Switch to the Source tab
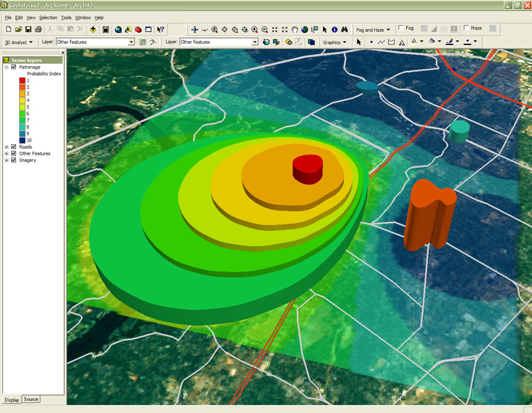 31,399
